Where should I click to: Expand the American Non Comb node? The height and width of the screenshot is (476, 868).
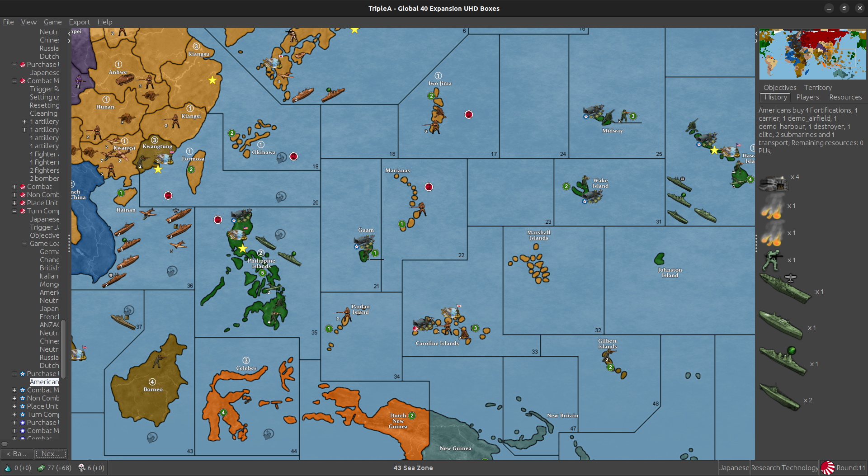pos(14,398)
